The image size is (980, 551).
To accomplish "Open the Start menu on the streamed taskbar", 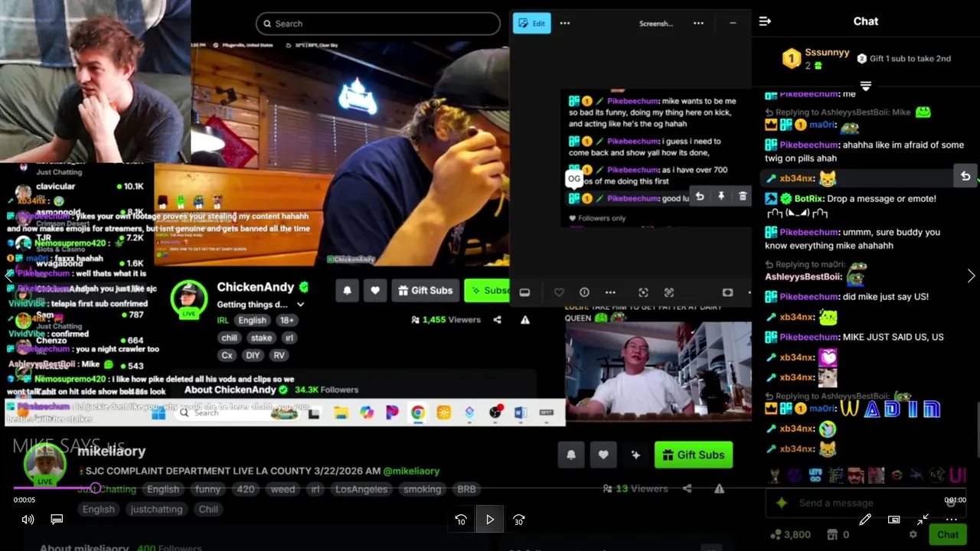I will [159, 413].
